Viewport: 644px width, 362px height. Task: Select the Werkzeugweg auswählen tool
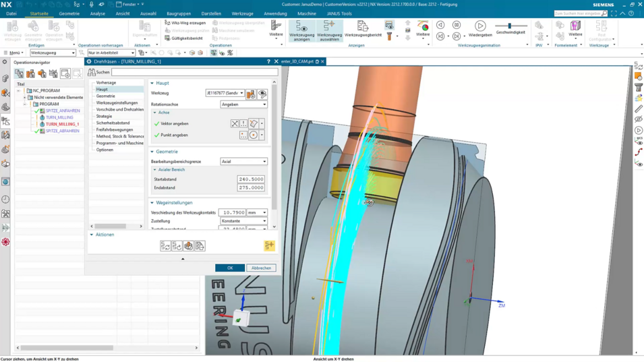(x=329, y=30)
